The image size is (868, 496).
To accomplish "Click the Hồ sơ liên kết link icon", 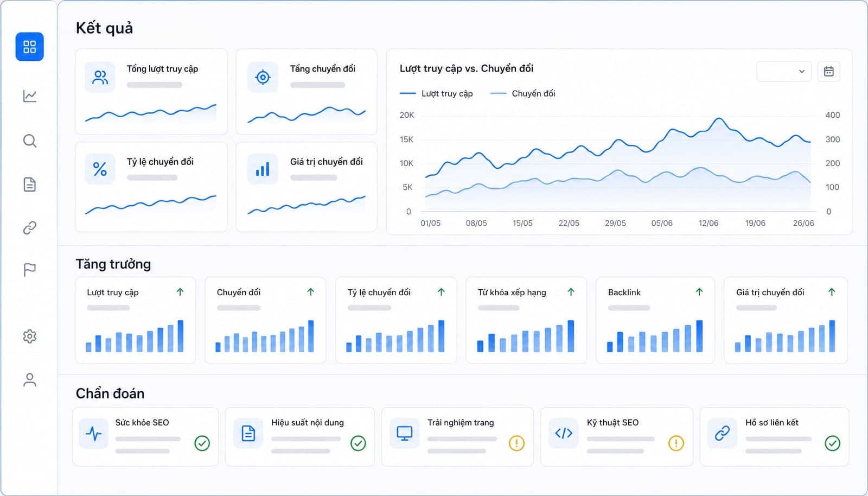I will tap(722, 433).
